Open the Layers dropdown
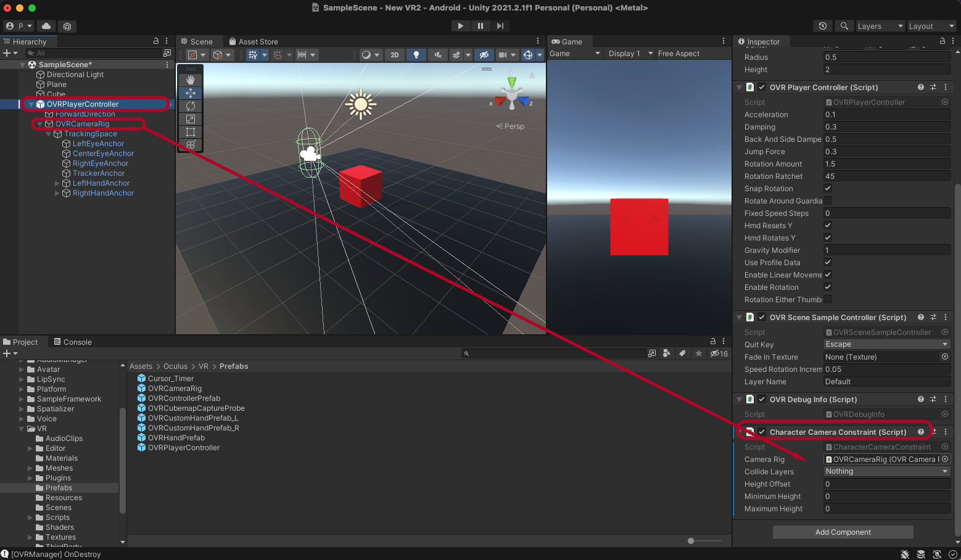961x560 pixels. click(880, 26)
